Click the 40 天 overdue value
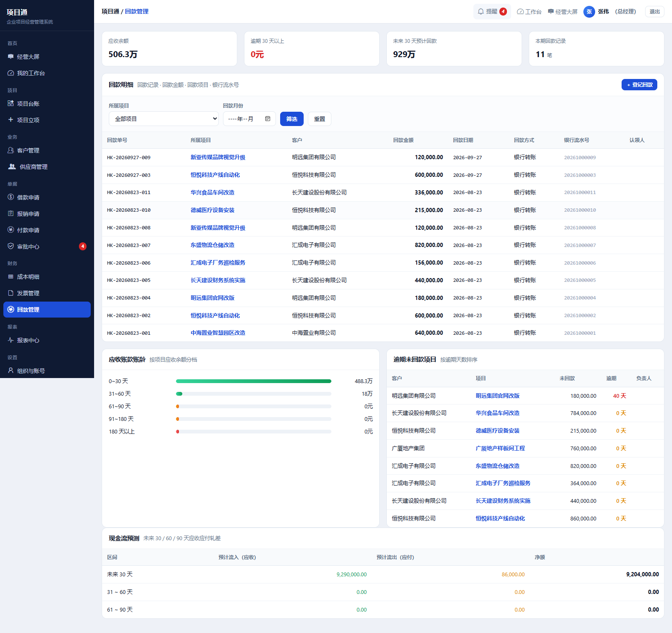This screenshot has height=633, width=672. [619, 396]
